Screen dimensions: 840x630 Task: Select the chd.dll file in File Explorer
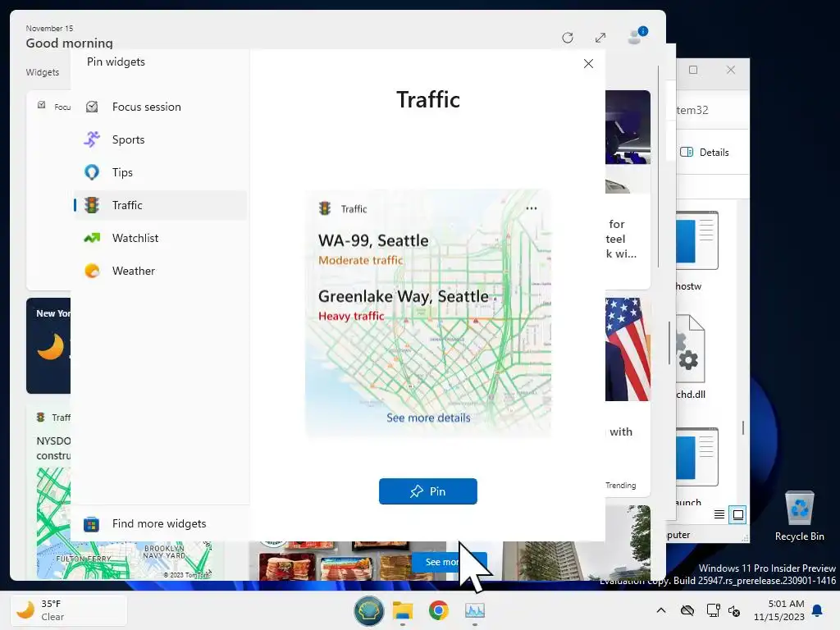[x=691, y=357]
